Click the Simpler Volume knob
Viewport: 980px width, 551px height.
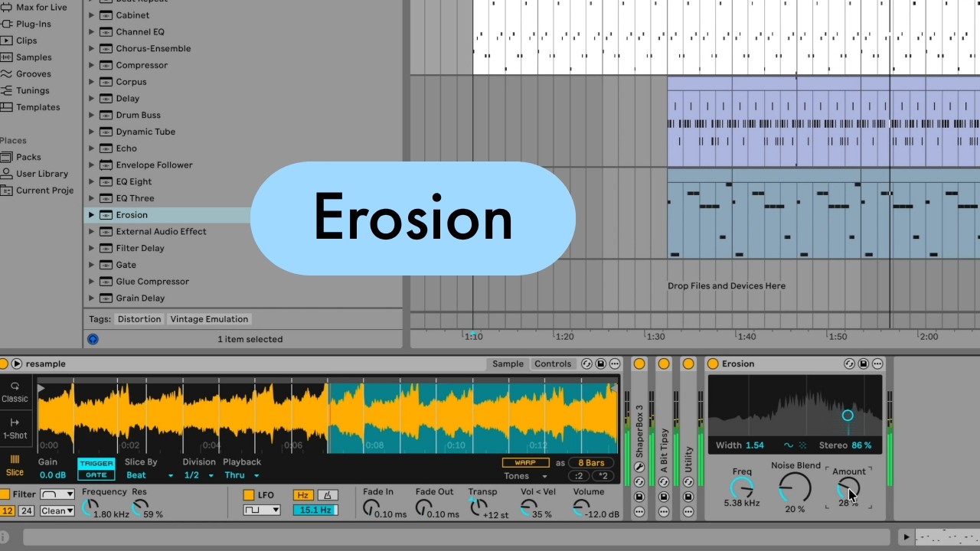click(x=582, y=507)
